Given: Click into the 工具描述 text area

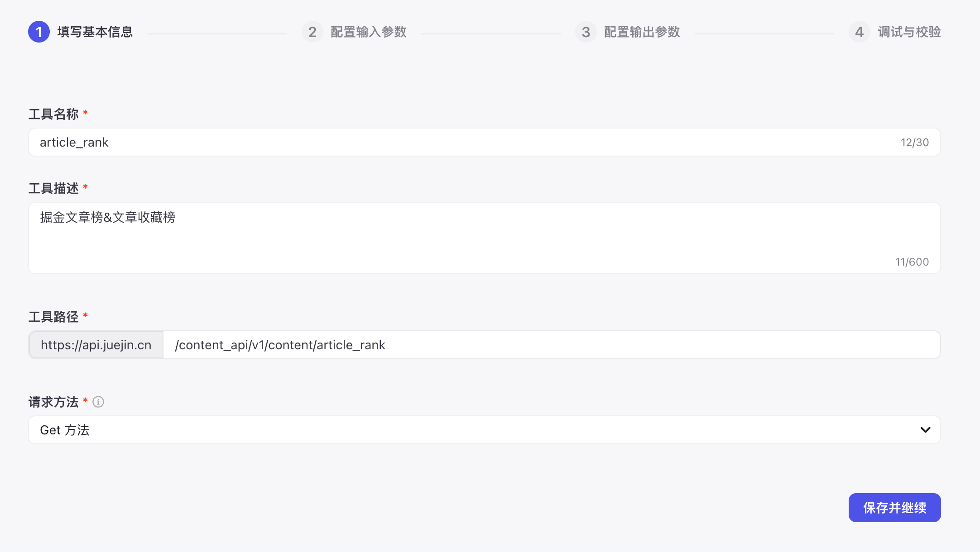Looking at the screenshot, I should tap(485, 238).
